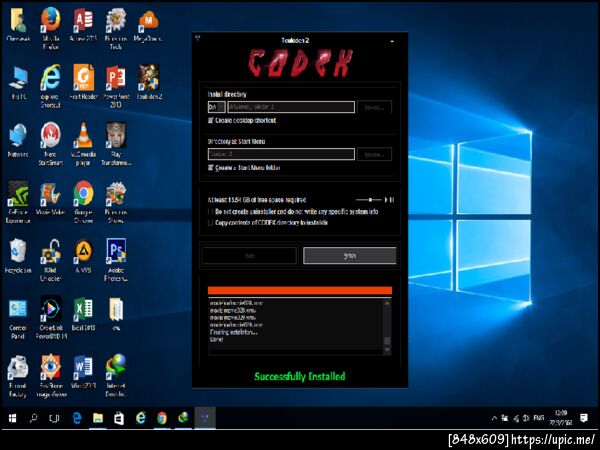Click the system tray volume icon
This screenshot has height=450, width=600.
[526, 418]
